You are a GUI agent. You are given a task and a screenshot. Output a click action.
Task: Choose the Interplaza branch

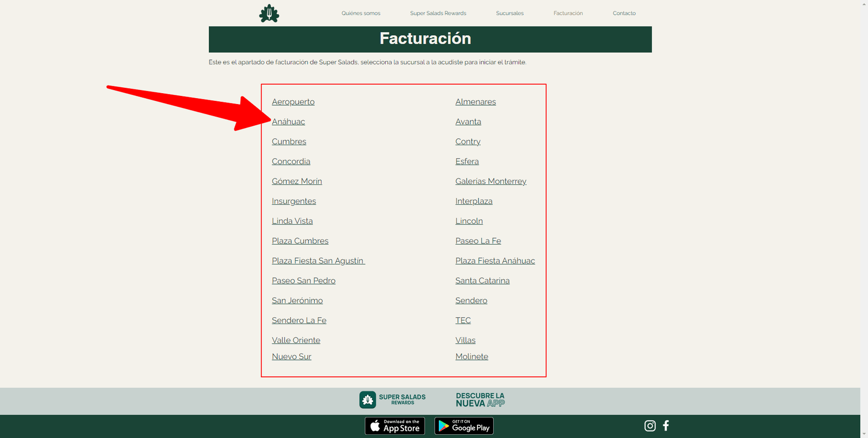[x=474, y=201]
